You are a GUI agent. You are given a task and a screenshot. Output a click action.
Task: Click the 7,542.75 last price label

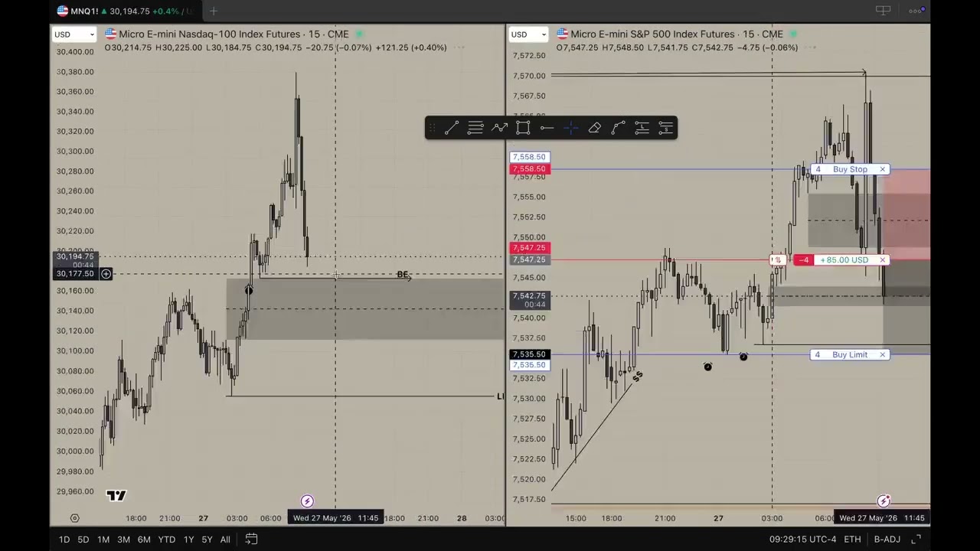click(x=529, y=296)
